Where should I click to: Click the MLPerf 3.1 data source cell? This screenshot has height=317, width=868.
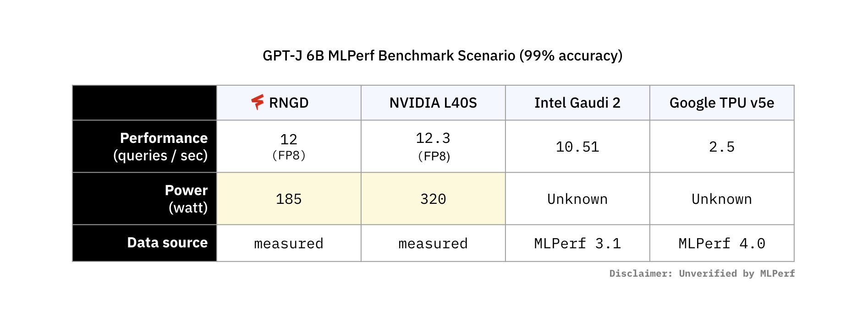point(577,243)
